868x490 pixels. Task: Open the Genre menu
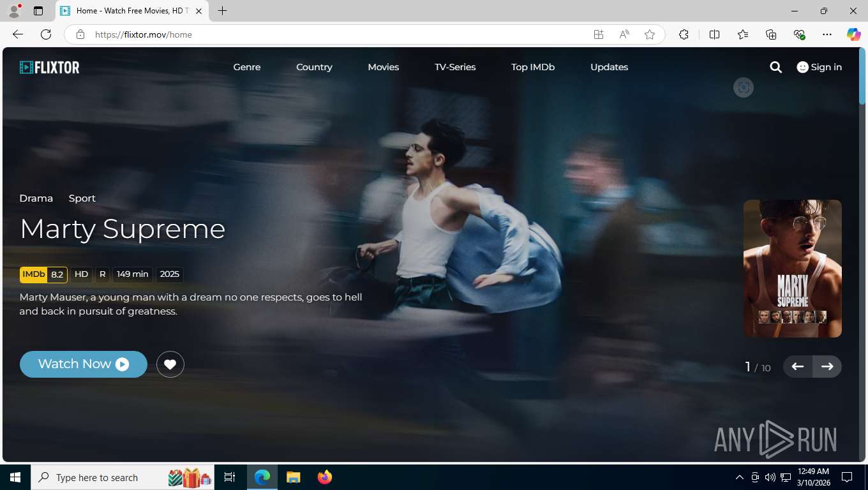point(247,67)
